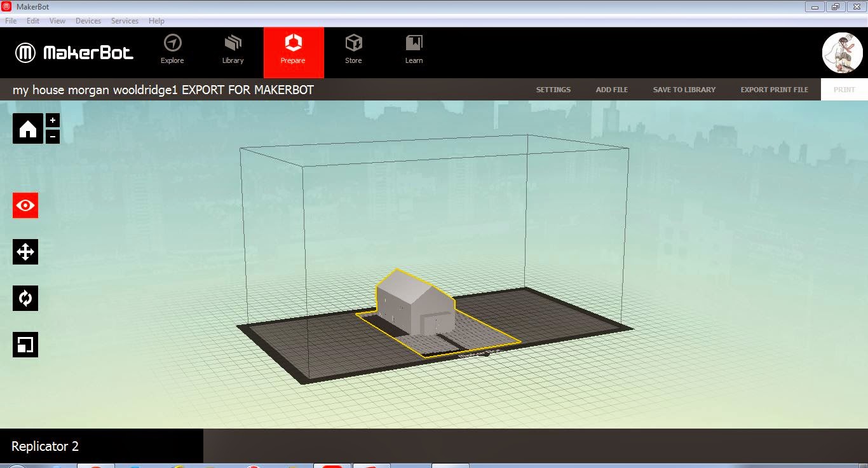Click the MakerBot icon in the title bar
868x468 pixels.
point(6,6)
